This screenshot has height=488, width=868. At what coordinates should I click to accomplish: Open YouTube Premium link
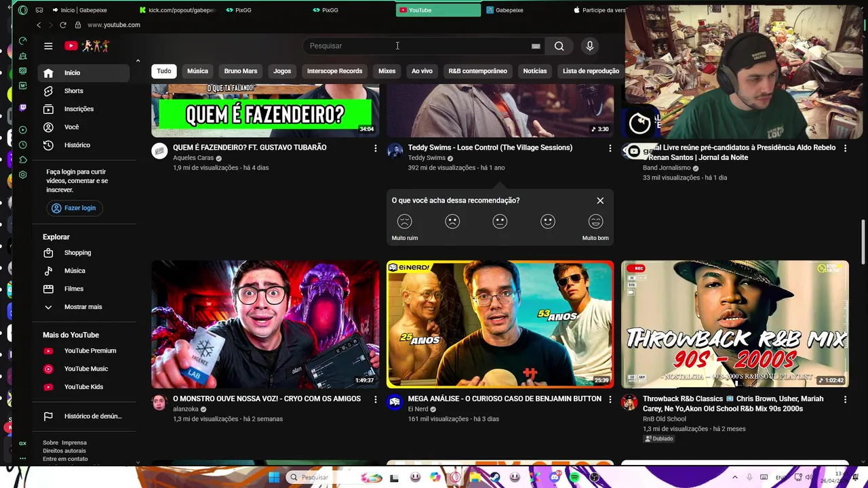pos(83,351)
